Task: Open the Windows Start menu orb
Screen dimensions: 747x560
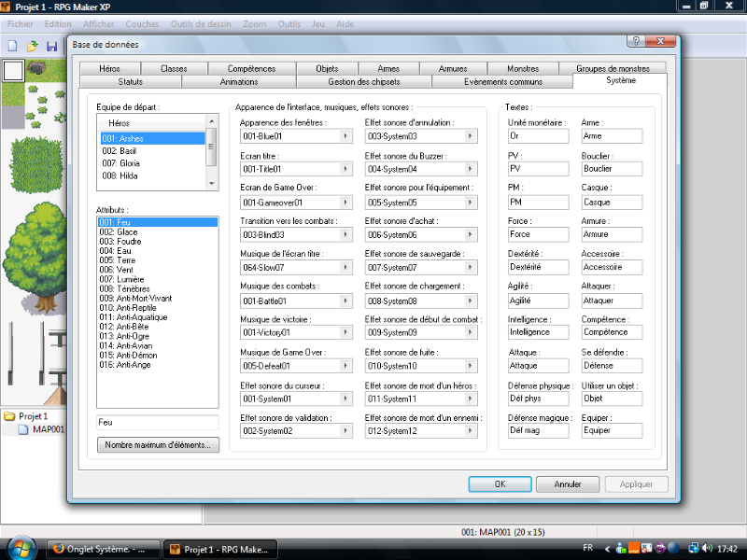Action: click(x=21, y=548)
